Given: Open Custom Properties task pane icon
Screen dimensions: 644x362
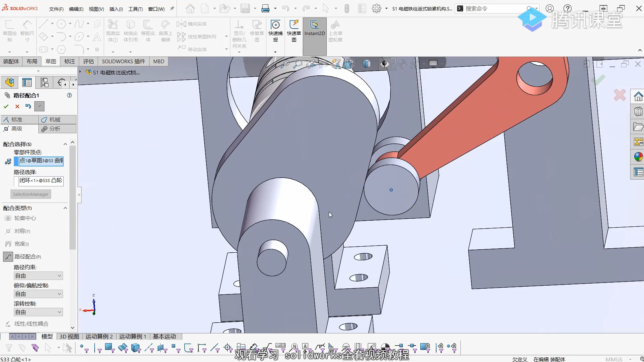Looking at the screenshot, I should pyautogui.click(x=638, y=172).
